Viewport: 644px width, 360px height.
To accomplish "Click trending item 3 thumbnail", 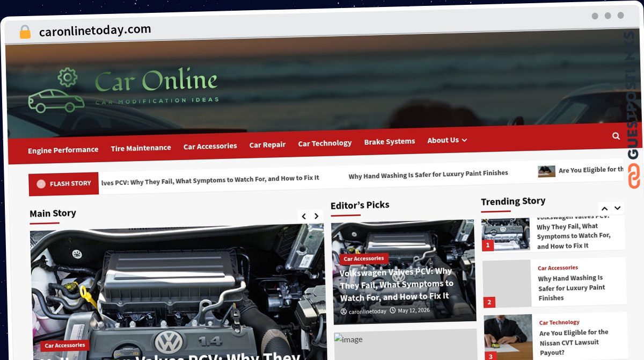I will point(508,337).
